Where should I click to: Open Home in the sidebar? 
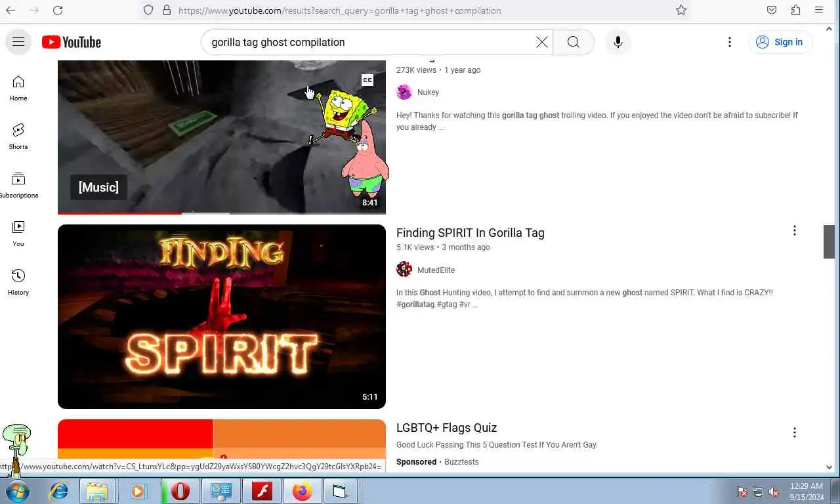(18, 89)
